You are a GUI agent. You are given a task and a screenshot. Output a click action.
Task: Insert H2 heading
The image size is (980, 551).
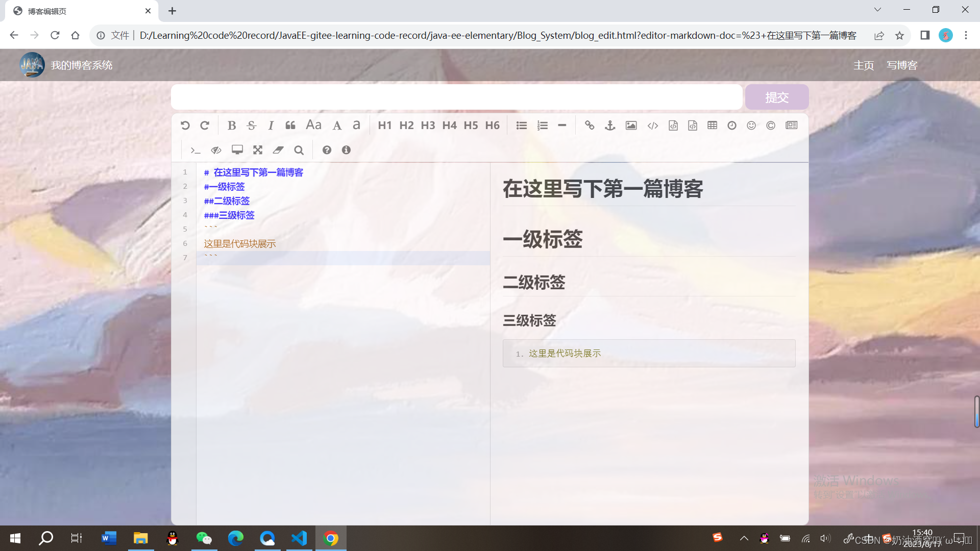(406, 126)
